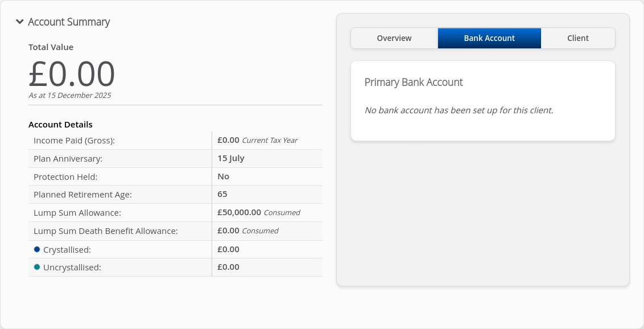Click the 'Income Paid (Gross):' label
This screenshot has width=644, height=329.
(75, 141)
